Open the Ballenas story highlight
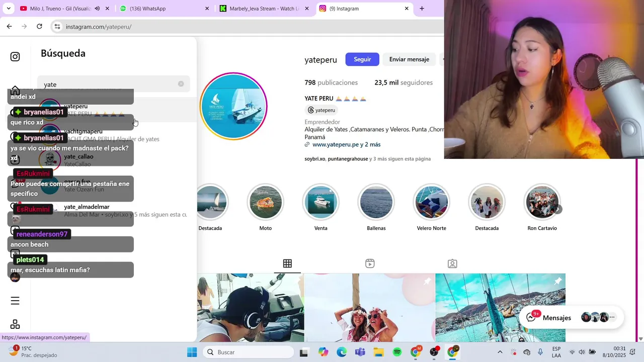 coord(376,202)
